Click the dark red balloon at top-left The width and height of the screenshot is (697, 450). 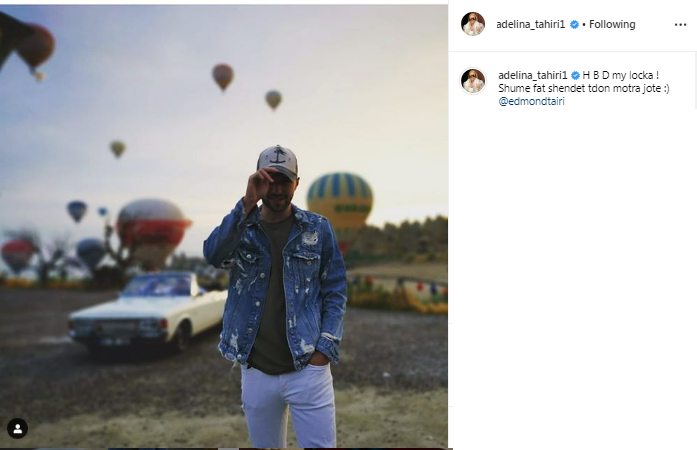pos(36,45)
